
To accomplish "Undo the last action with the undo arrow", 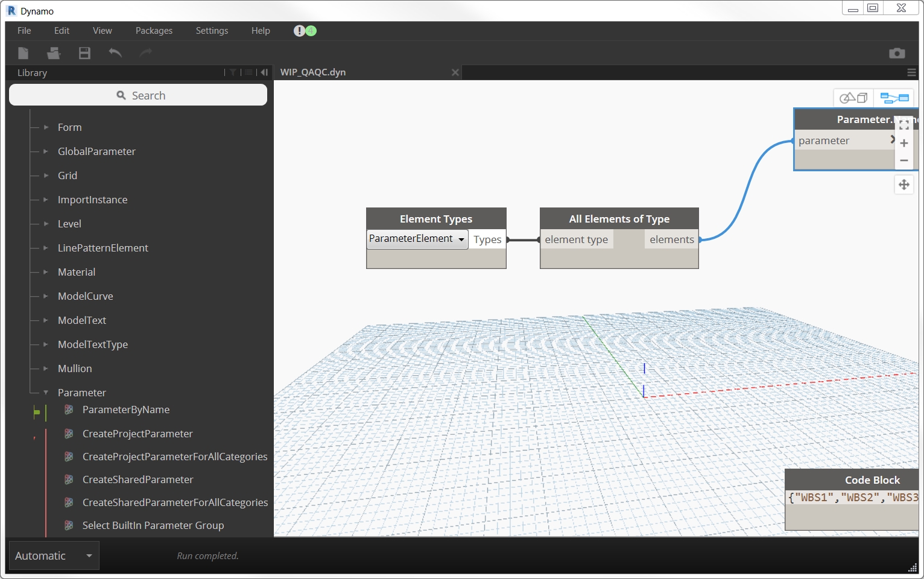I will coord(115,53).
